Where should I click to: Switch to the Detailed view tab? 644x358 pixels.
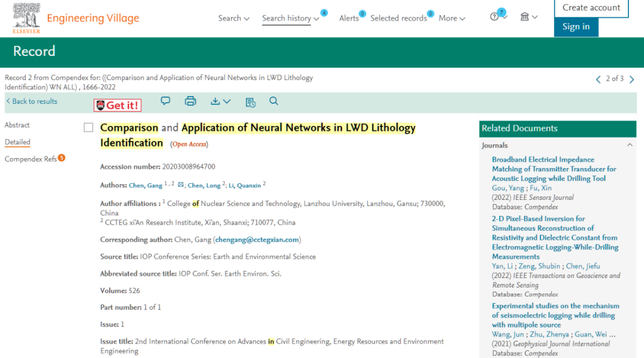click(x=18, y=142)
